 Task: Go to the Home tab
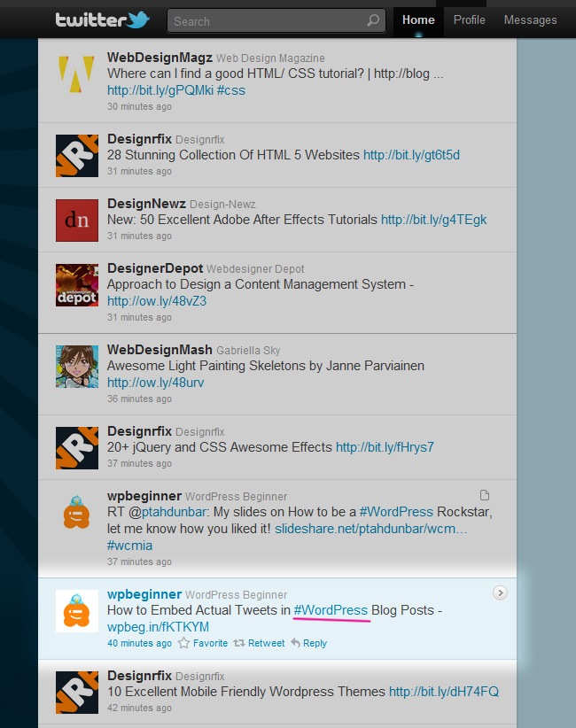[x=418, y=19]
